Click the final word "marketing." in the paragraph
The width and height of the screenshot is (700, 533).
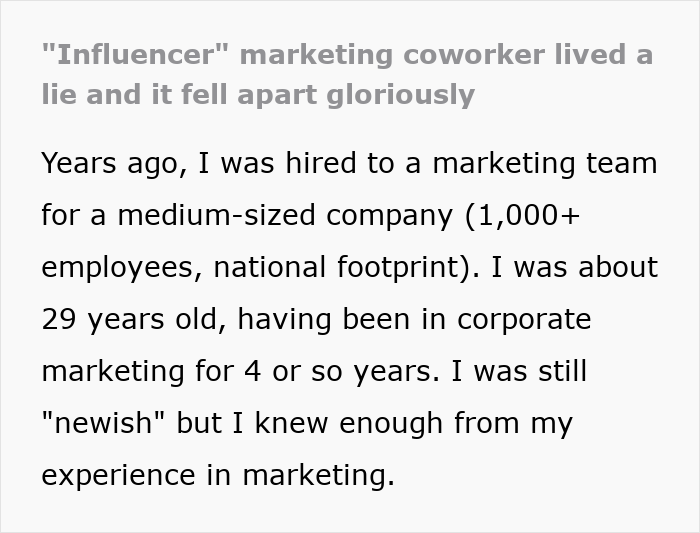pos(316,476)
